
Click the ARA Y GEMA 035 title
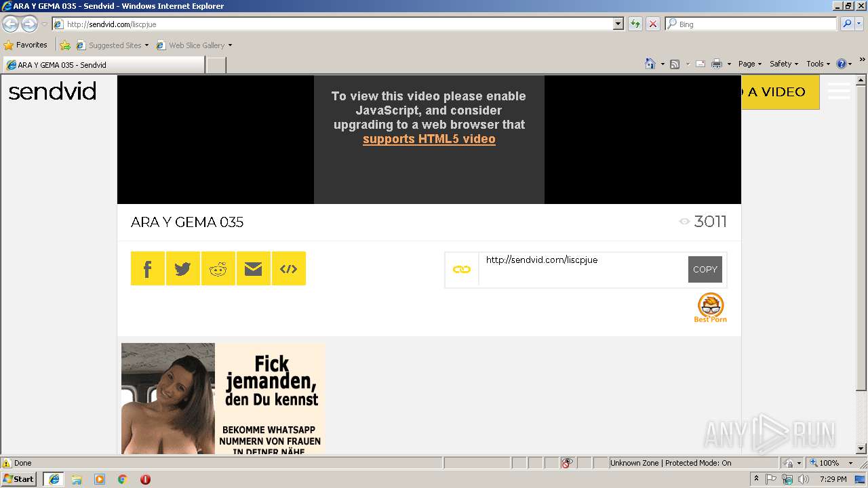[187, 222]
